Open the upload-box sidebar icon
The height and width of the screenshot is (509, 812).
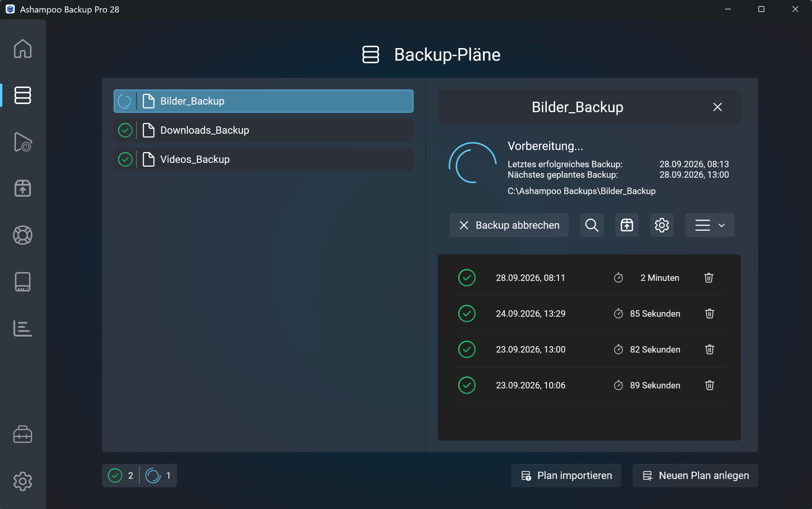22,188
